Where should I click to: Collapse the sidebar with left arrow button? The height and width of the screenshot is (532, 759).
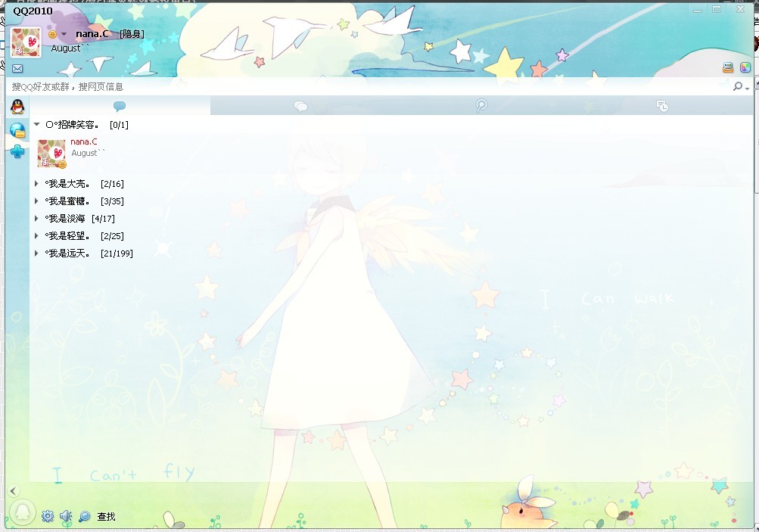[x=13, y=491]
